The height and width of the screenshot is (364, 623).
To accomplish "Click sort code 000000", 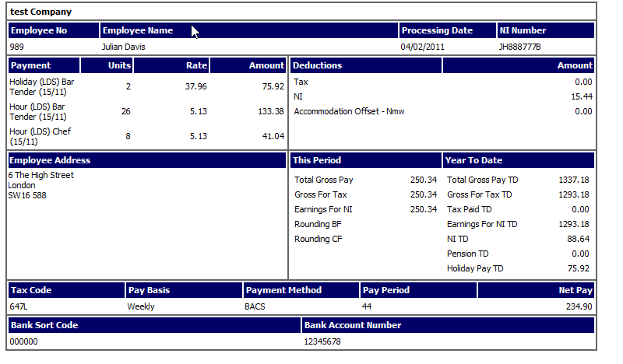I will pos(24,341).
